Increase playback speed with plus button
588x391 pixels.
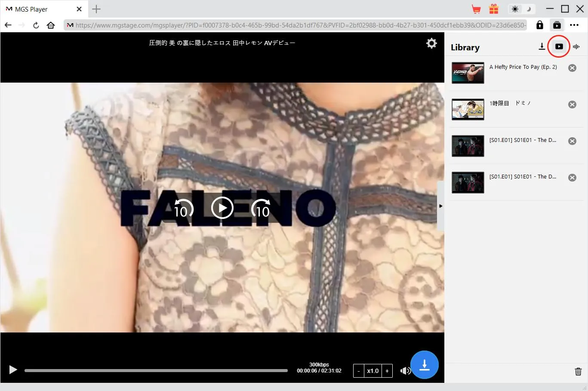[387, 371]
